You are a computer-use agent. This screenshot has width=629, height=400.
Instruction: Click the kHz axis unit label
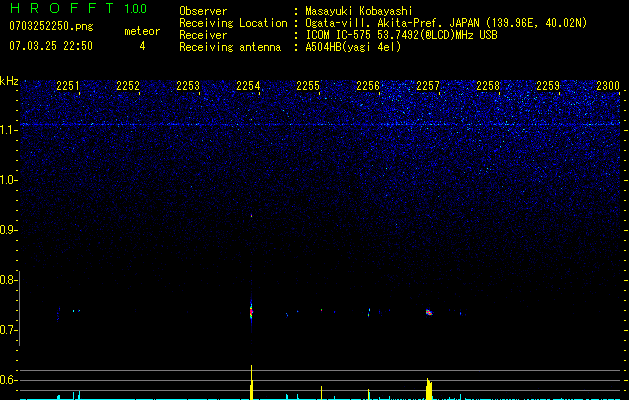pyautogui.click(x=9, y=80)
